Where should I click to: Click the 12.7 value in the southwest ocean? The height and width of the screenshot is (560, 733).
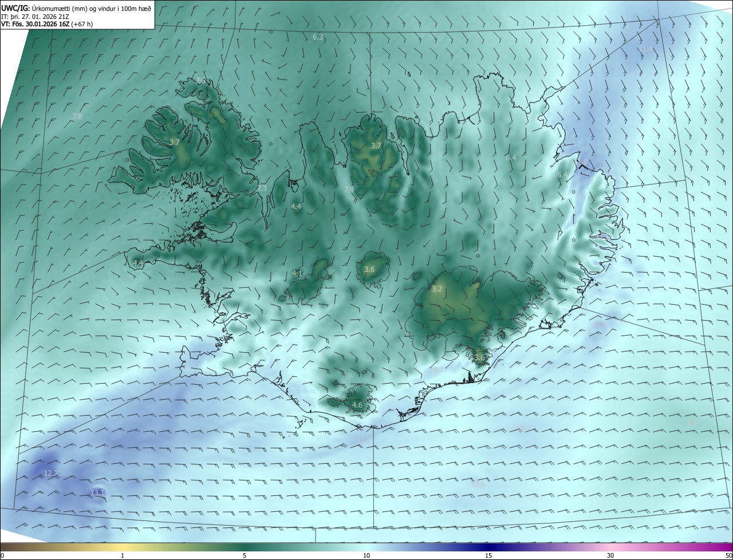pos(51,473)
